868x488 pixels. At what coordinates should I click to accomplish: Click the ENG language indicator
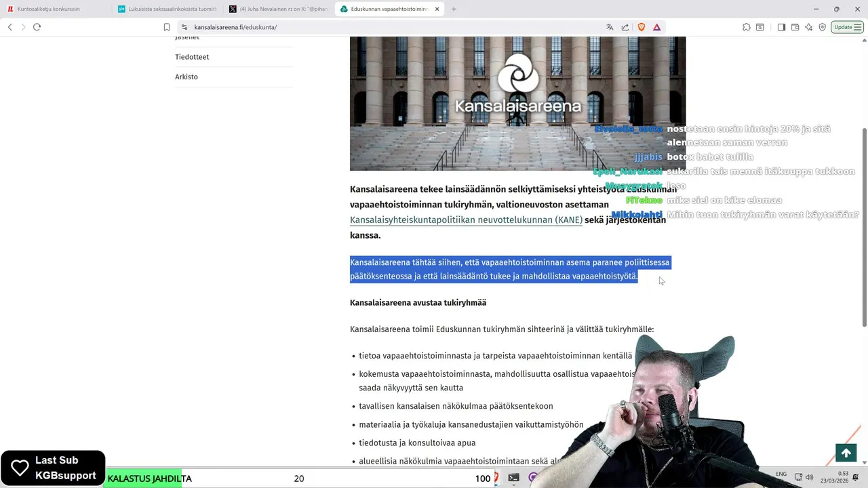click(781, 474)
